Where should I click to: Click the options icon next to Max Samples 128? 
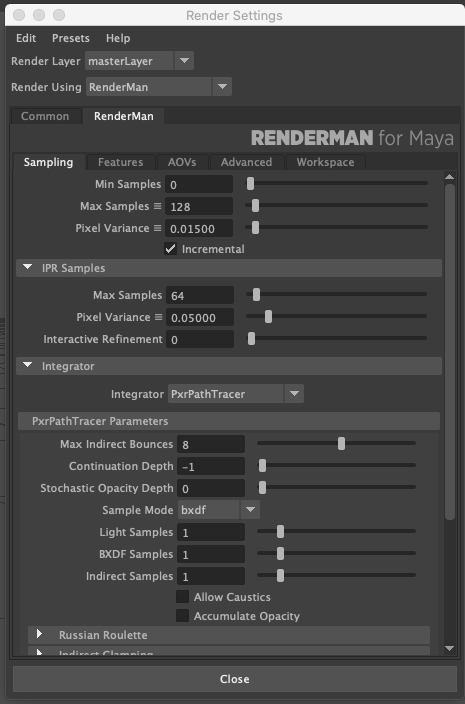[x=157, y=206]
